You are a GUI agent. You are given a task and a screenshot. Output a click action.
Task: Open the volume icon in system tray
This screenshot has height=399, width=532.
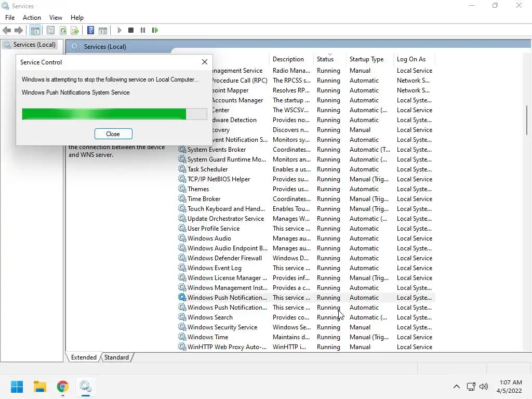click(484, 387)
